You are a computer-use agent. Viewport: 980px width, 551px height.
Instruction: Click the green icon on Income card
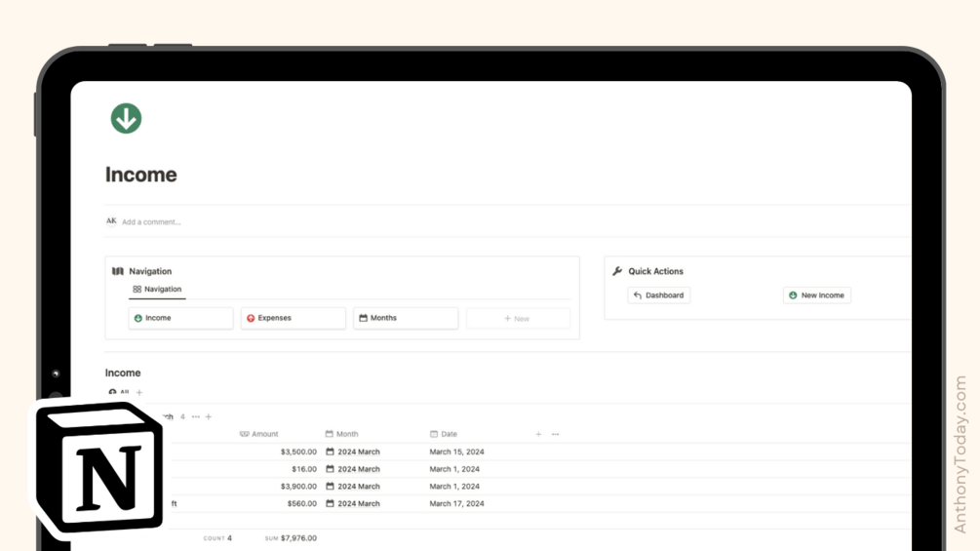pyautogui.click(x=138, y=318)
